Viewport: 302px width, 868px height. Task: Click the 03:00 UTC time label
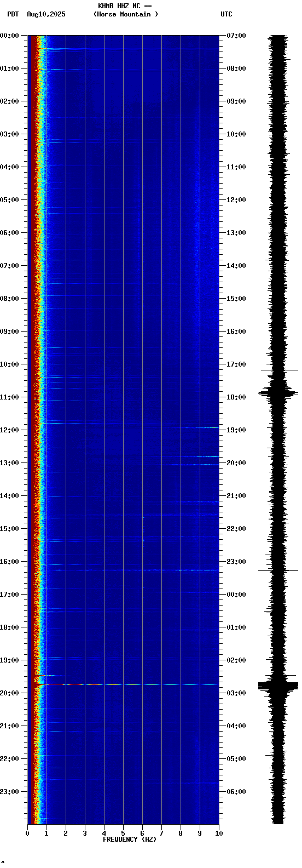[x=236, y=693]
